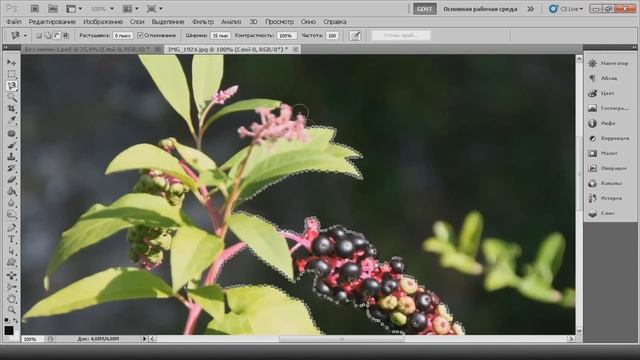Select the Pen tool

11,227
